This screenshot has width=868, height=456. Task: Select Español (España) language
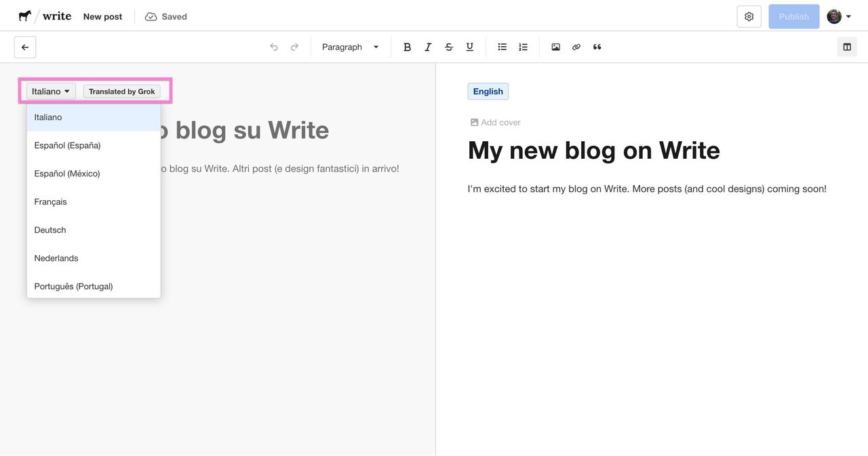click(94, 145)
